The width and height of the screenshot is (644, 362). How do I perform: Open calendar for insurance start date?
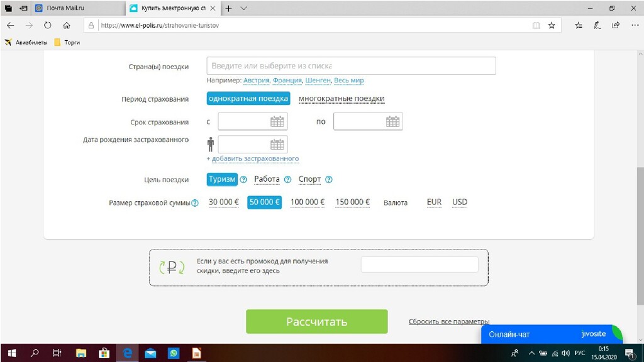point(277,121)
